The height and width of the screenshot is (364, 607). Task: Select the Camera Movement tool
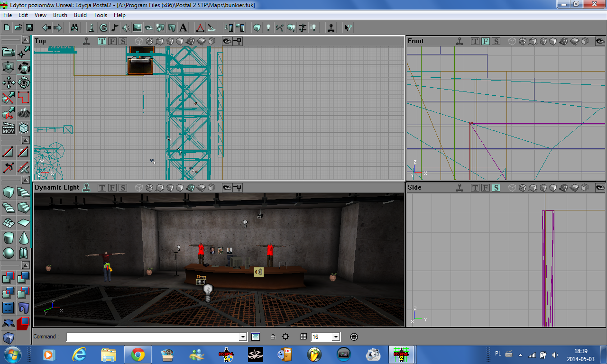[9, 52]
